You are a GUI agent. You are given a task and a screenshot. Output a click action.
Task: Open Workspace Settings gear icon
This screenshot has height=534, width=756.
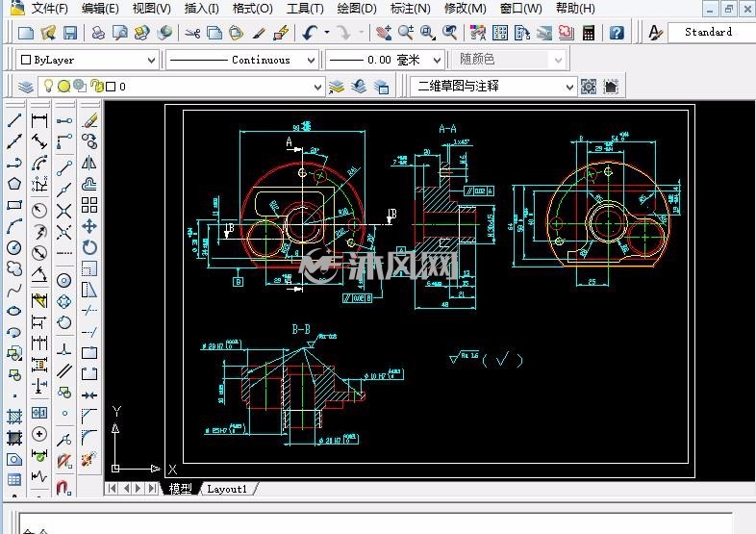coord(589,87)
